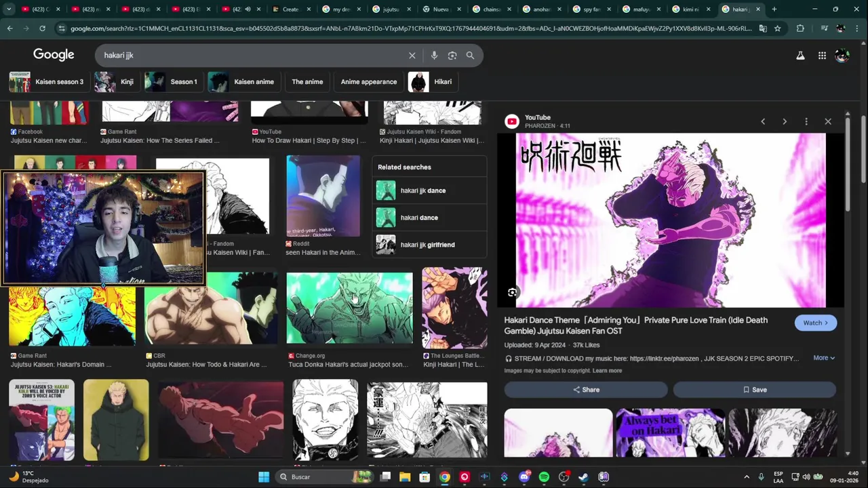Open the Google apps grid
This screenshot has width=868, height=488.
click(x=822, y=56)
